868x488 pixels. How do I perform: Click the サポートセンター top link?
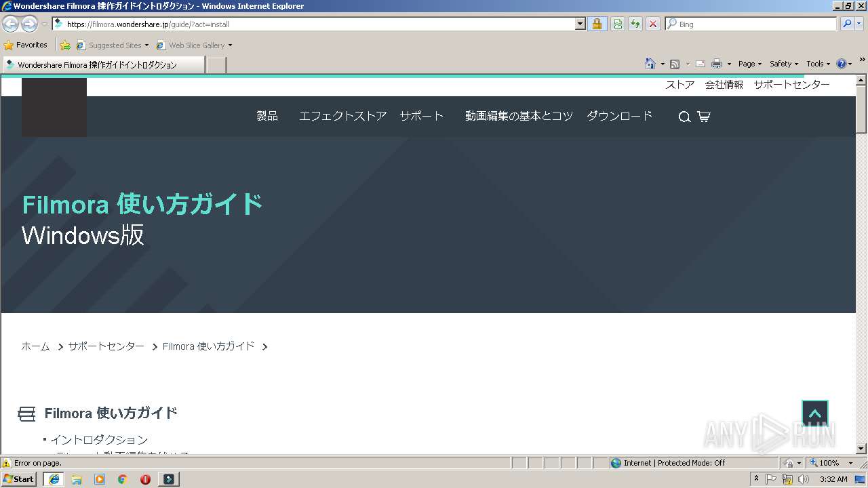click(x=791, y=85)
